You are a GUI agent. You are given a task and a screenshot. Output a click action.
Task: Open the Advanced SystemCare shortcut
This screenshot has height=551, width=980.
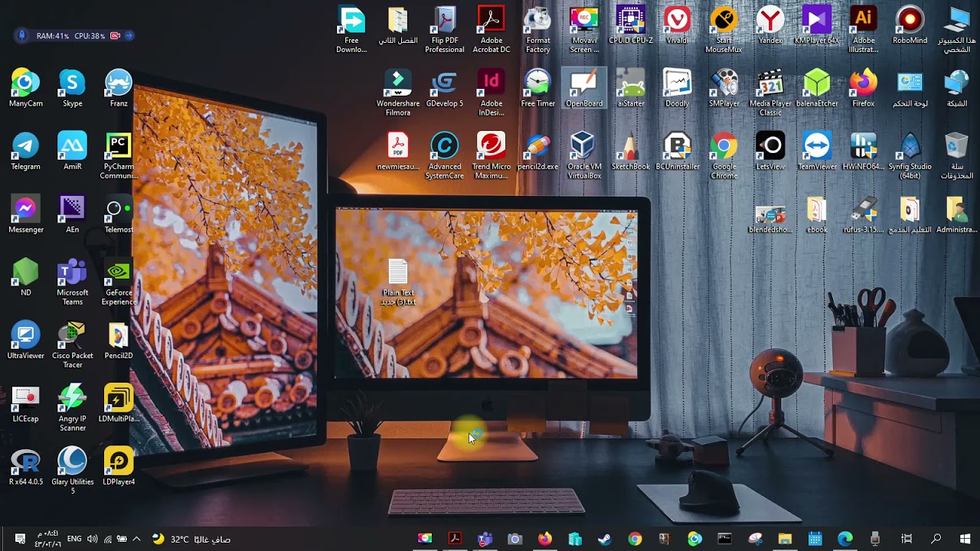pos(445,155)
